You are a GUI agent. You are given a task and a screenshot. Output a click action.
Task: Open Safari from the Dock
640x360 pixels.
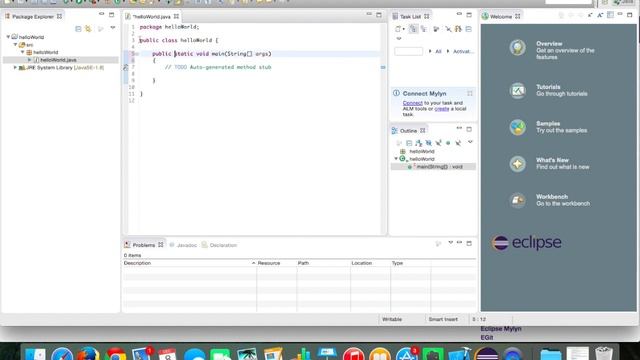tap(62, 354)
